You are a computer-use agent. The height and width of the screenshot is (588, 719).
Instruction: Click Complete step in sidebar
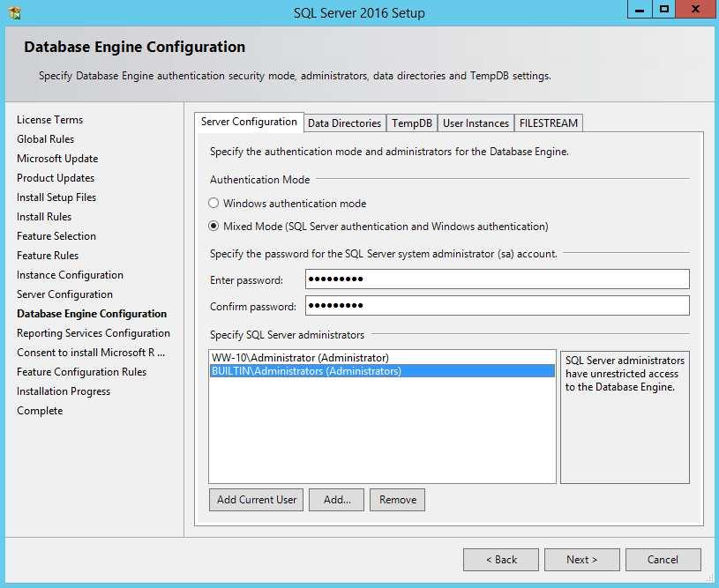[40, 411]
